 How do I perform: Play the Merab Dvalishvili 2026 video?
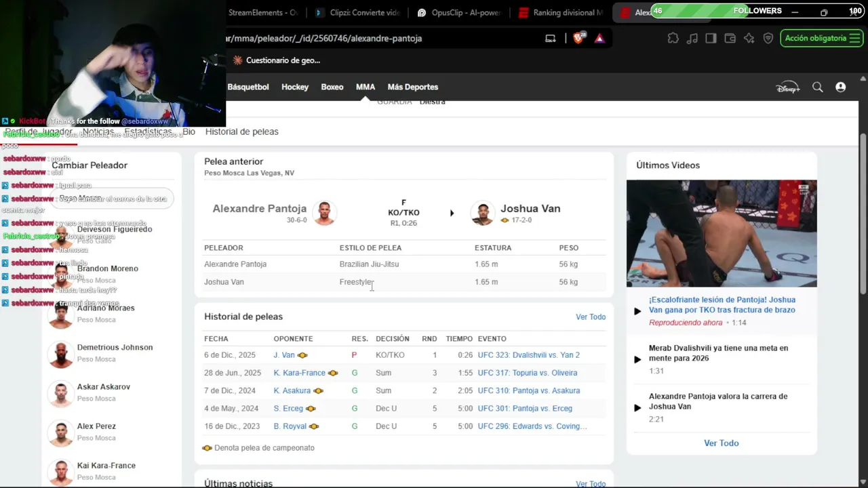pos(637,359)
